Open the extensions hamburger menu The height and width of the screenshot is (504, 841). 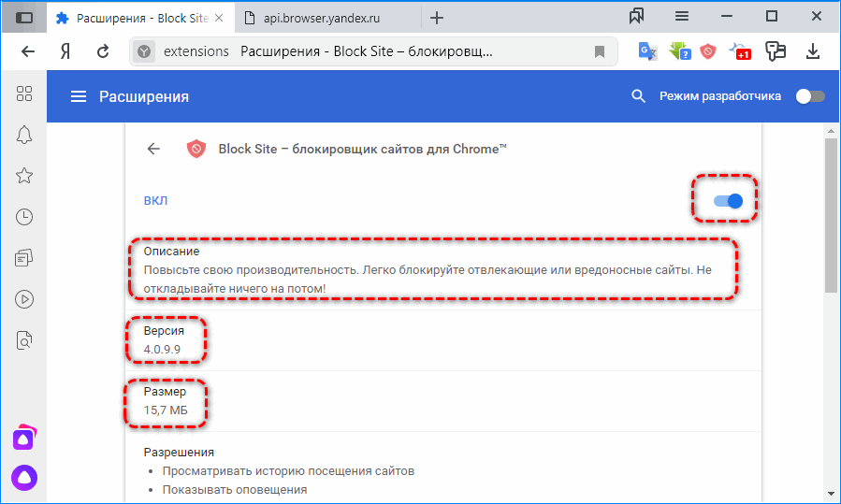(79, 96)
